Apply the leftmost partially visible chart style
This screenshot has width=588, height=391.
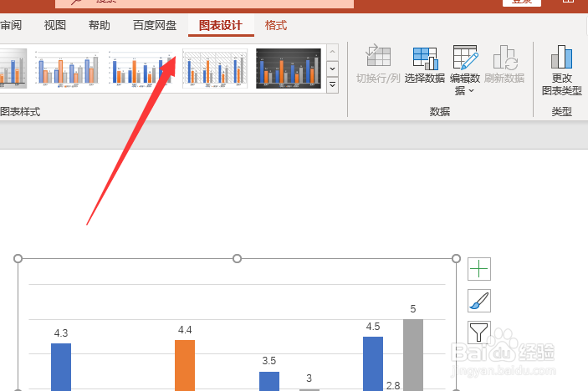(x=13, y=69)
